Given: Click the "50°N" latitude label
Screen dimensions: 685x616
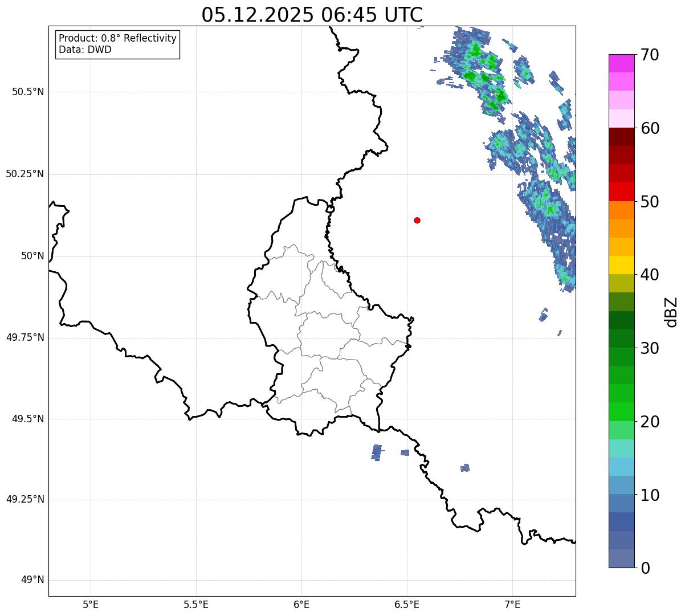Looking at the screenshot, I should click(x=32, y=256).
